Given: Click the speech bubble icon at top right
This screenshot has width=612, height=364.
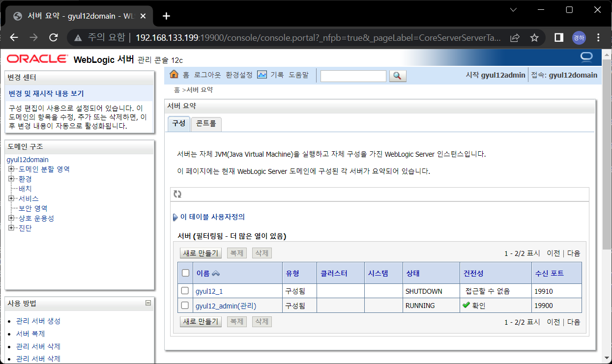Looking at the screenshot, I should (x=586, y=57).
